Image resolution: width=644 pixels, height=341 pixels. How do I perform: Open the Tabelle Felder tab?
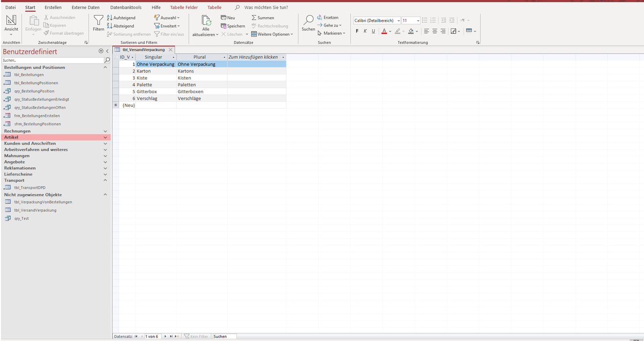click(184, 8)
